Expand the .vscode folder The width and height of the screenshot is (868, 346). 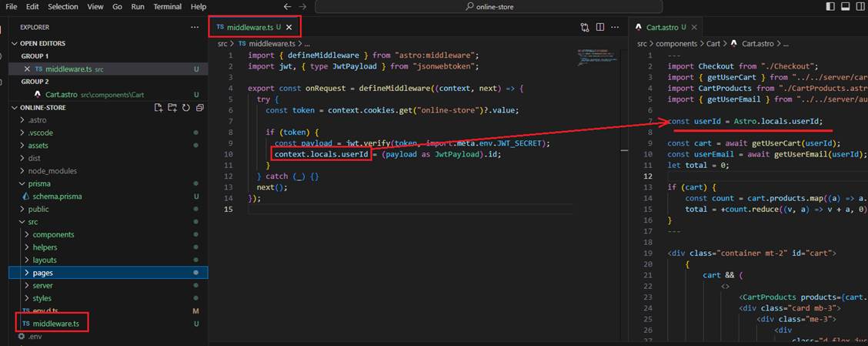[22, 133]
